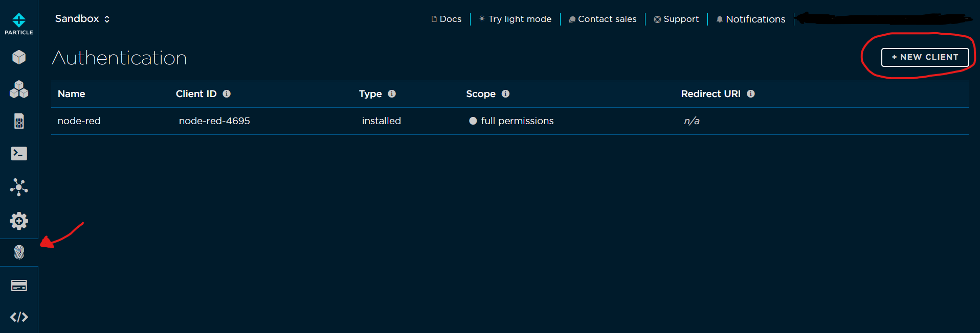Click the New Client button
The width and height of the screenshot is (980, 333).
(x=925, y=57)
